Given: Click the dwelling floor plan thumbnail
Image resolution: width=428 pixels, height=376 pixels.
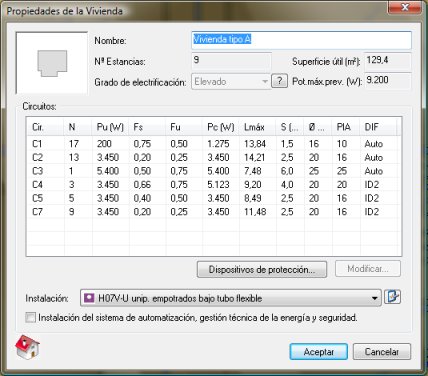Looking at the screenshot, I should 52,63.
